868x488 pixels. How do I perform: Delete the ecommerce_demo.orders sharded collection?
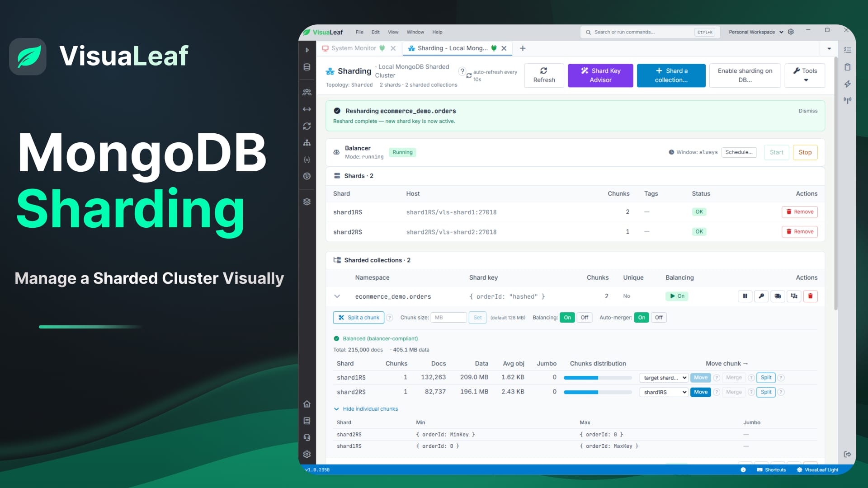810,296
